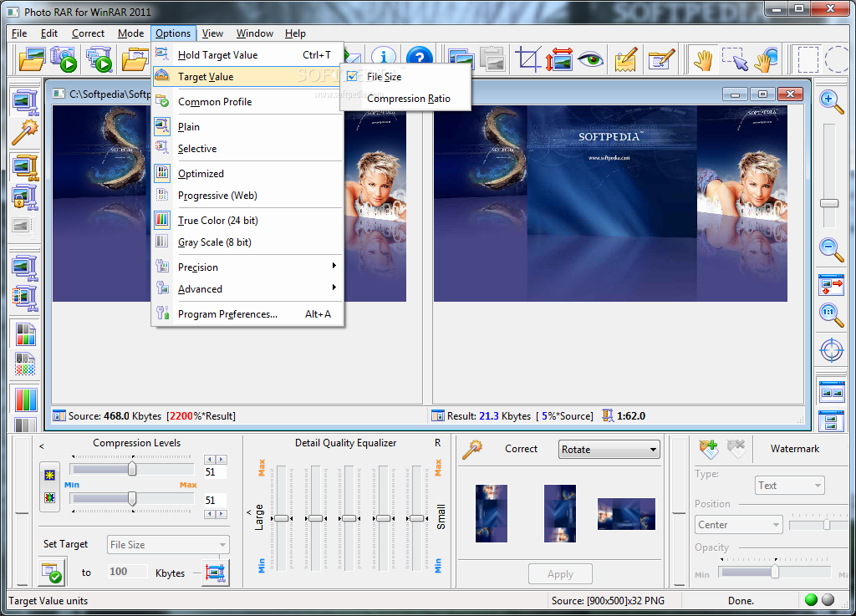Select the dashed rectangle with arrow tool
The image size is (856, 616).
click(735, 59)
